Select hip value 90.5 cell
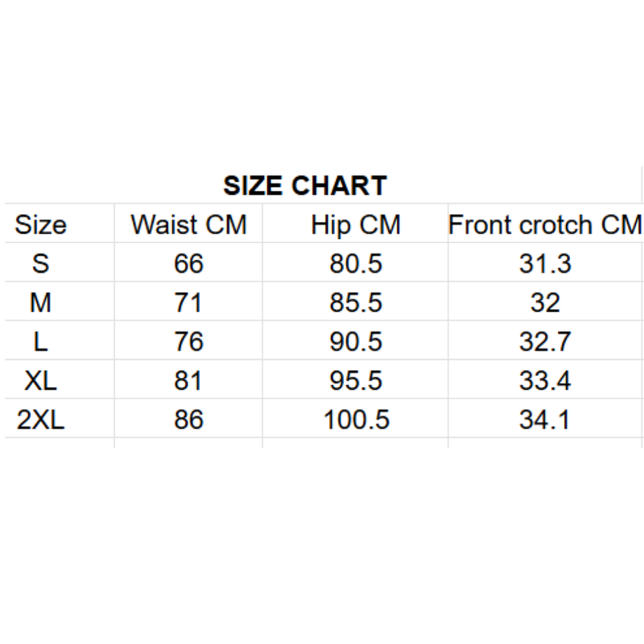Image resolution: width=644 pixels, height=644 pixels. click(356, 341)
